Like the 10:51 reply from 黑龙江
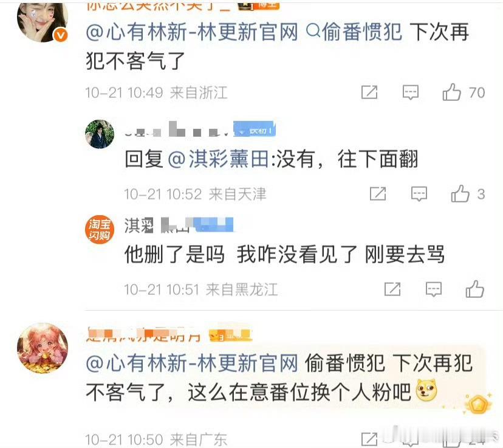Viewport: 503px width, 448px height. [475, 289]
